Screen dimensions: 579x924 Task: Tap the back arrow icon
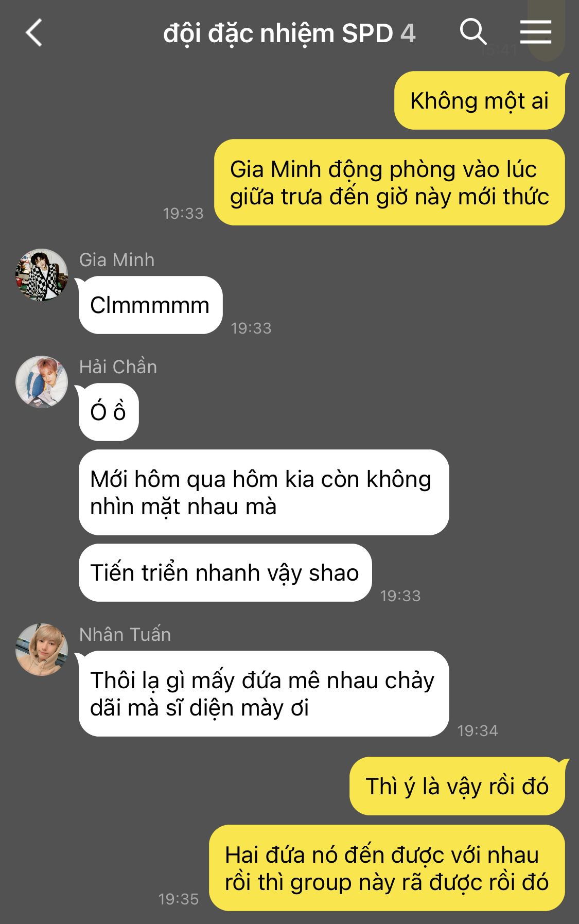34,33
